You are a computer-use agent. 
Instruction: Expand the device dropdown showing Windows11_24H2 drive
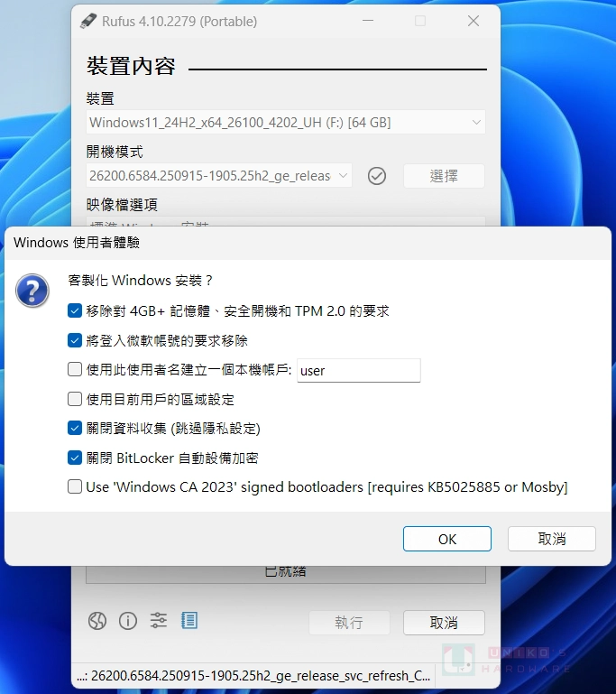[x=286, y=122]
